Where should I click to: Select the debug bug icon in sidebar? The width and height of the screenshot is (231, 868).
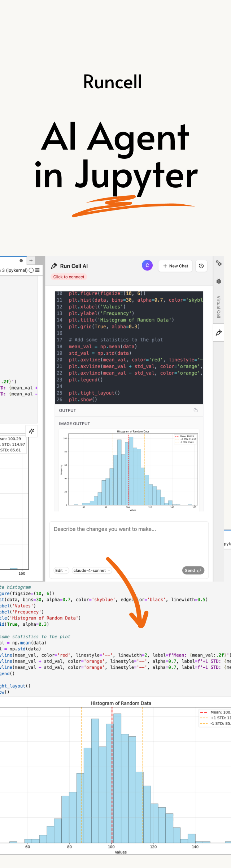tap(219, 281)
